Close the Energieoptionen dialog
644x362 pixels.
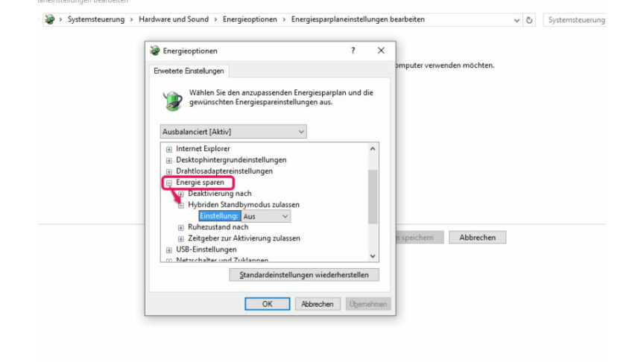tap(381, 51)
